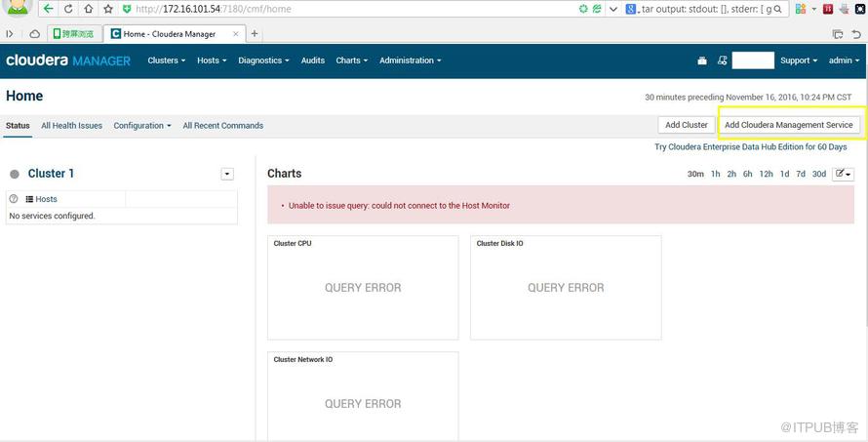Expand the address bar history chevron
This screenshot has height=442, width=868.
(x=612, y=9)
